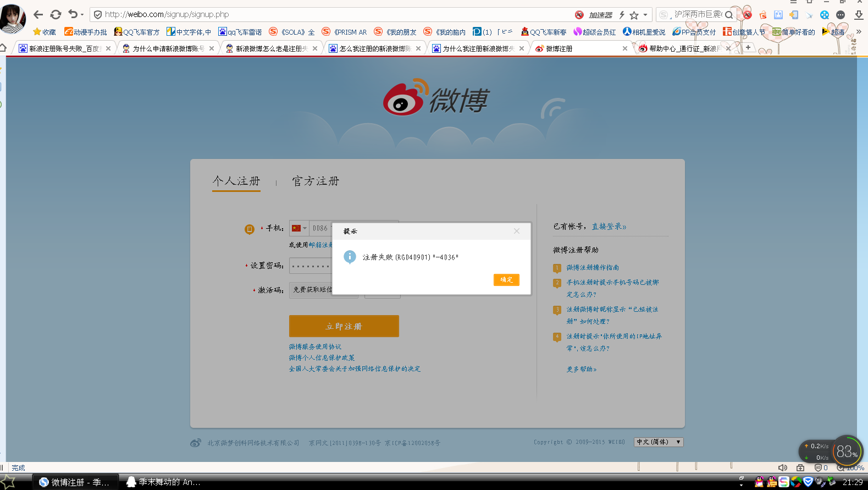Click the blue shield security tray icon
868x490 pixels.
click(x=808, y=482)
